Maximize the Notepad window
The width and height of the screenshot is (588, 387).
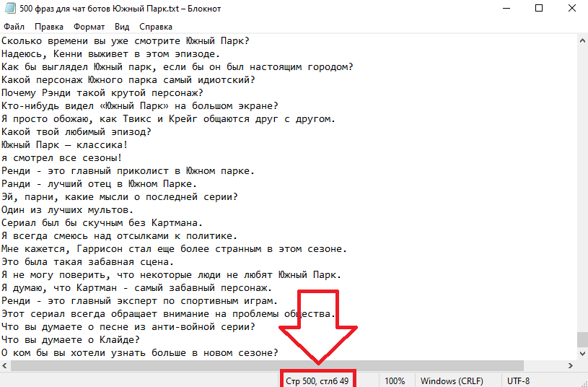coord(539,8)
